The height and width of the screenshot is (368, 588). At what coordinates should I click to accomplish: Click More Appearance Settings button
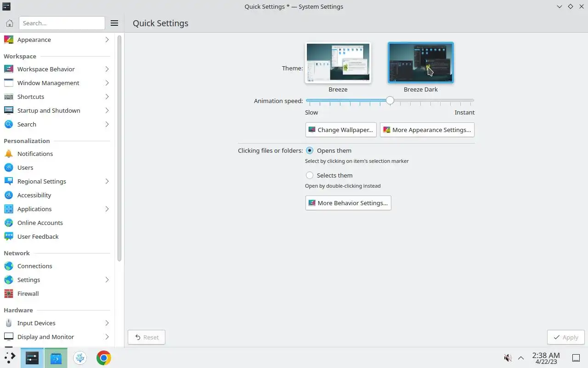point(427,130)
